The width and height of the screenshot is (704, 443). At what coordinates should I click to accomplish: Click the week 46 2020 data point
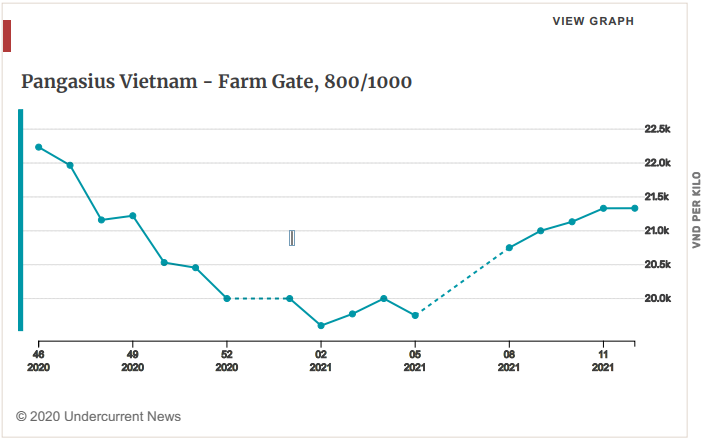pos(39,147)
